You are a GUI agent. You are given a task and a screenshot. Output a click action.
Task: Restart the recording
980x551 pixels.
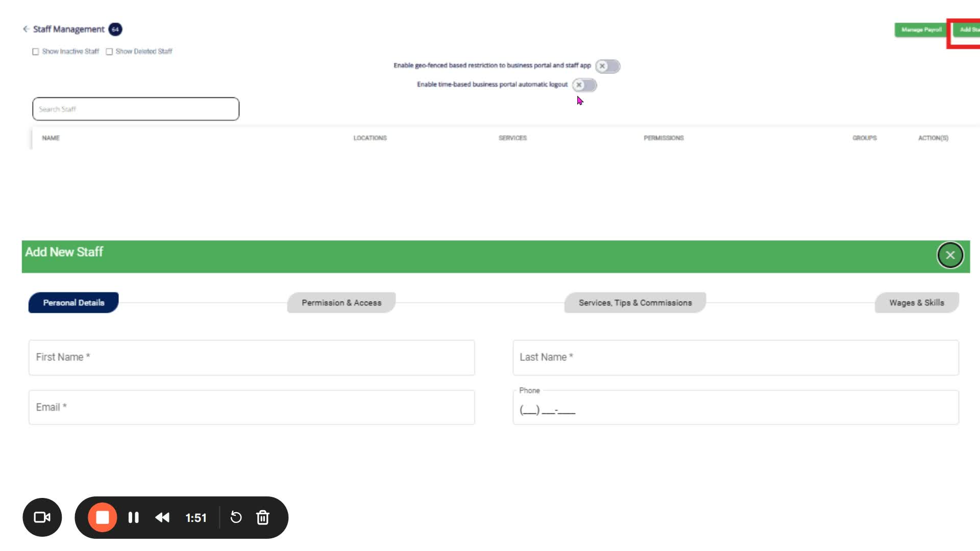click(x=236, y=517)
